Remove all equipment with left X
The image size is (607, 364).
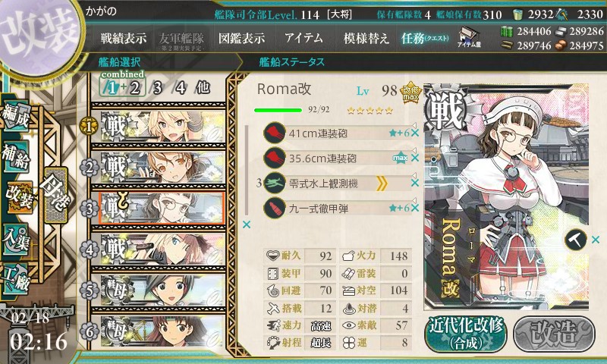[x=246, y=224]
